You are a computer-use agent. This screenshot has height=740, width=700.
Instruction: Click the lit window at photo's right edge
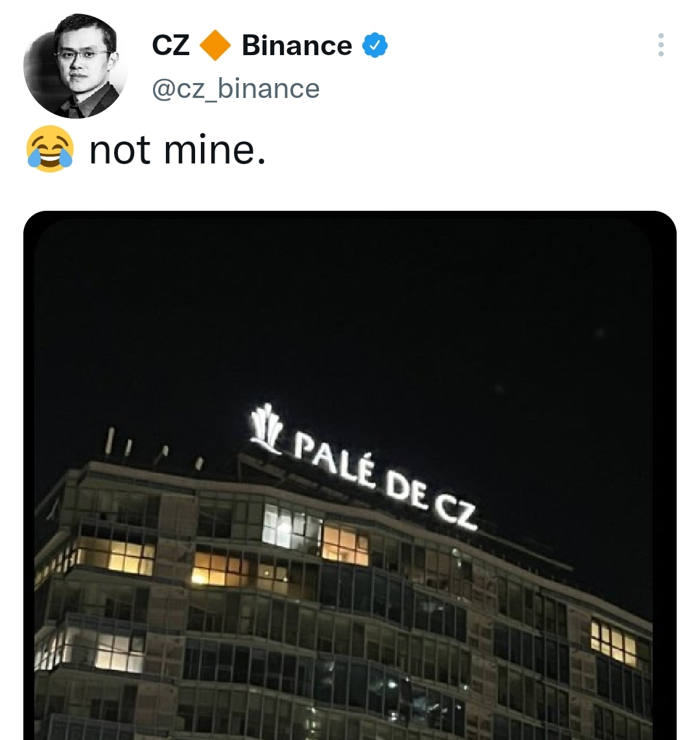(x=614, y=640)
